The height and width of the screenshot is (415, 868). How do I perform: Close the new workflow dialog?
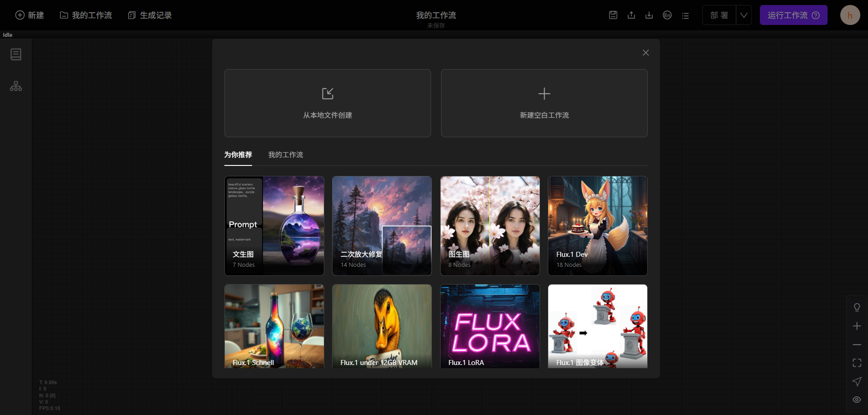click(x=645, y=53)
